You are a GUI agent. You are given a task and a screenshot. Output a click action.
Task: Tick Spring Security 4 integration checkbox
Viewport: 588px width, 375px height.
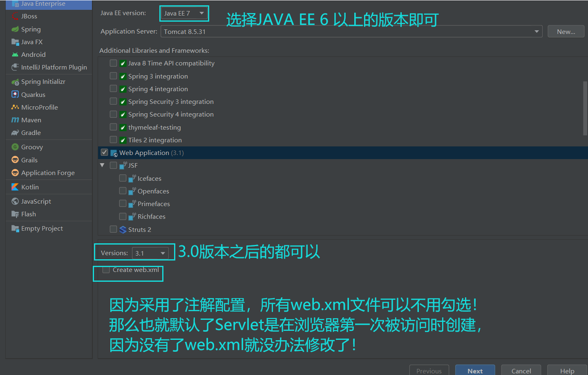click(x=114, y=114)
